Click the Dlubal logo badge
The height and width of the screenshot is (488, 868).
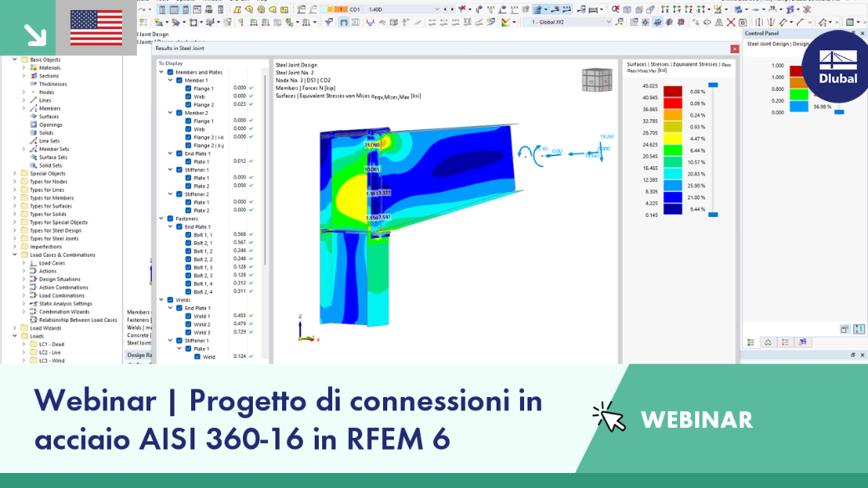pyautogui.click(x=838, y=67)
